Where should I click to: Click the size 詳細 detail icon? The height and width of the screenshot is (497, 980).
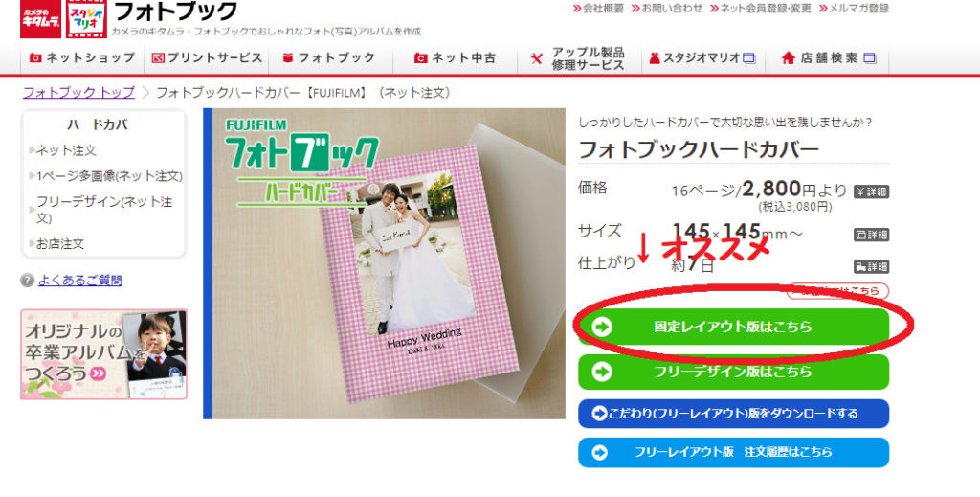click(x=871, y=235)
